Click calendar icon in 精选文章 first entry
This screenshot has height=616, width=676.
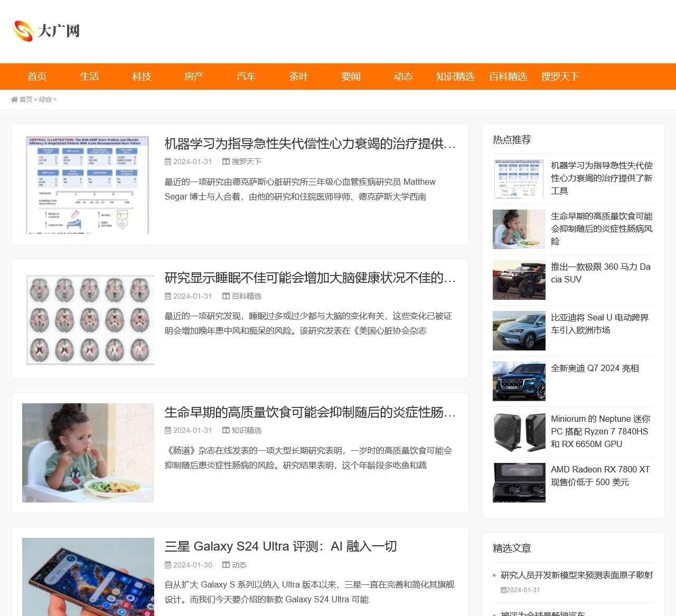click(x=503, y=590)
